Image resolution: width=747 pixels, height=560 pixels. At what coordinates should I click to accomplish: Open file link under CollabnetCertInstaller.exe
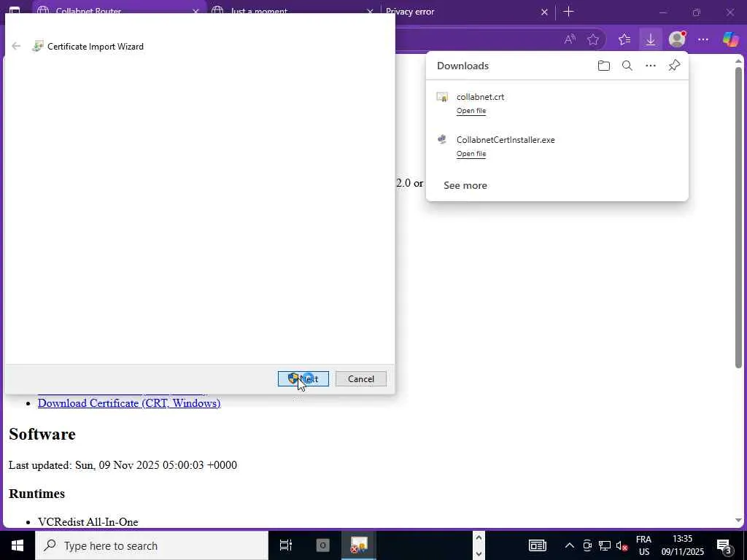(x=471, y=153)
